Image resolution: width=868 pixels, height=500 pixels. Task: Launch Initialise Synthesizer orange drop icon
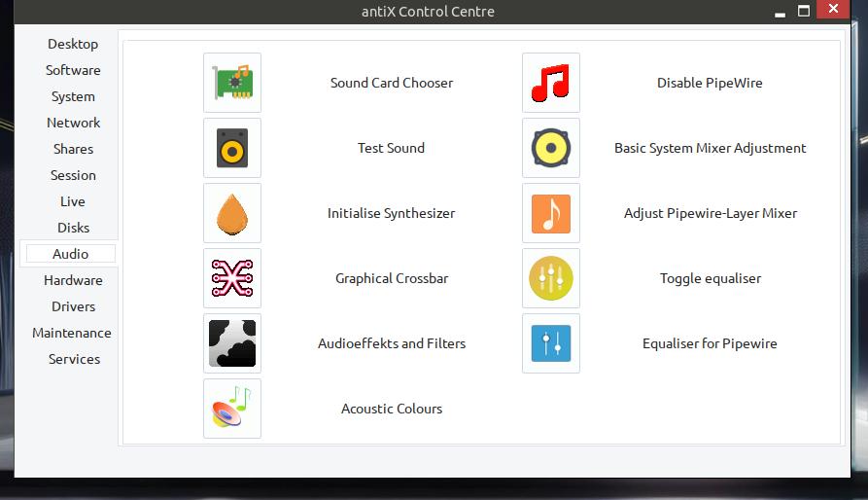pos(232,213)
